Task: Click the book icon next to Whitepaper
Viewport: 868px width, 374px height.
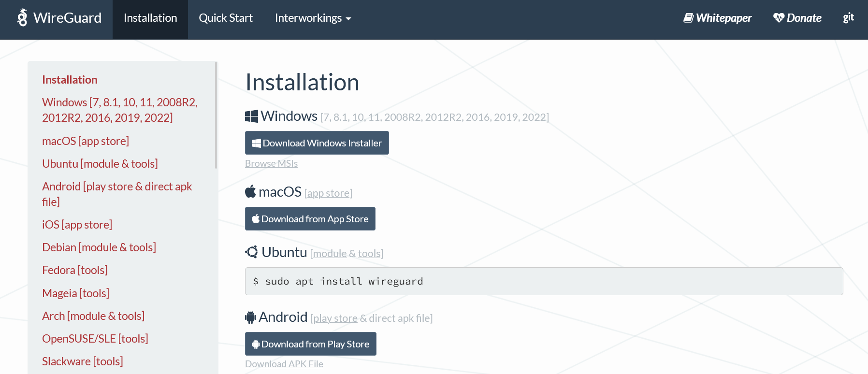Action: click(688, 18)
